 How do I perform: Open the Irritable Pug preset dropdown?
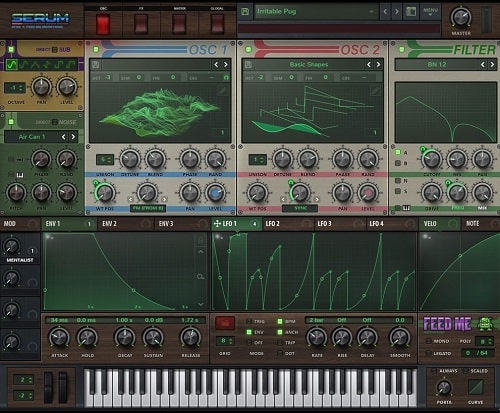coord(315,12)
